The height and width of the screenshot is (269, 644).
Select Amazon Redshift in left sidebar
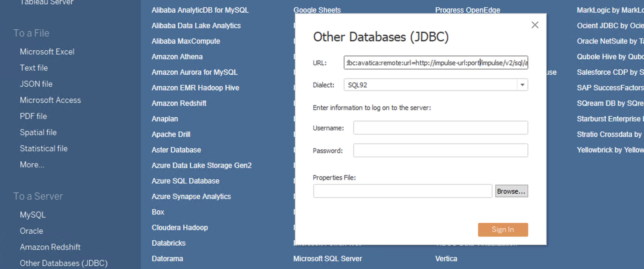click(50, 247)
